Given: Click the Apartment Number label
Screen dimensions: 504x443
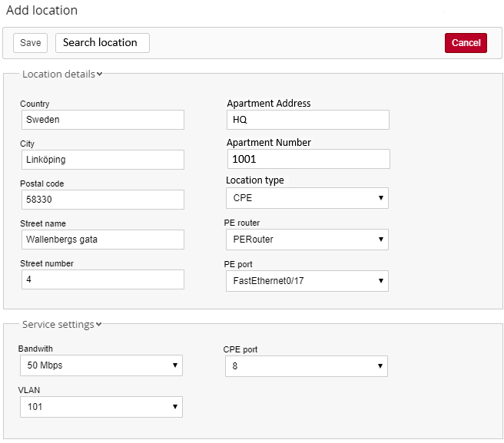Looking at the screenshot, I should 269,142.
